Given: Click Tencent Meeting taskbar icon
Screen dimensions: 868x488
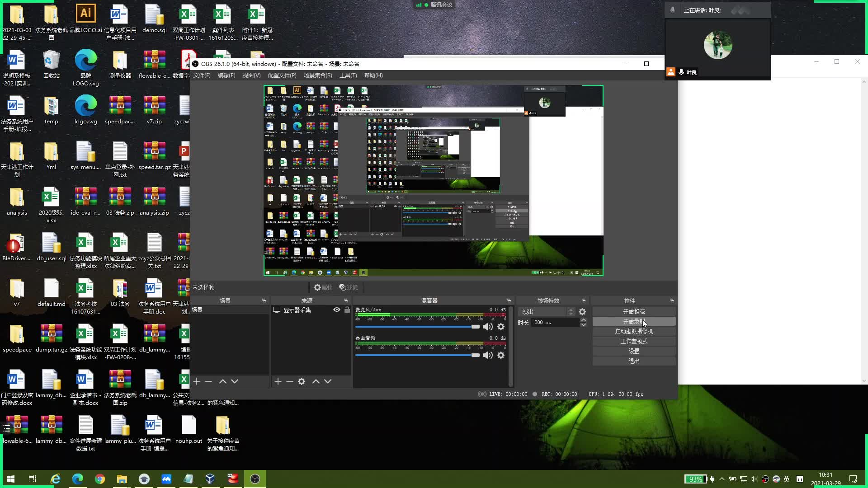Looking at the screenshot, I should click(166, 479).
